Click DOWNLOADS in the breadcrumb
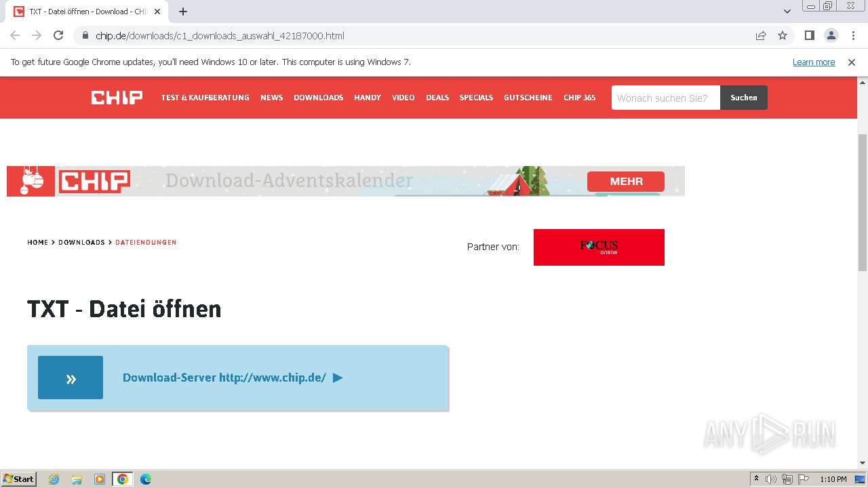Viewport: 868px width, 488px height. point(81,242)
